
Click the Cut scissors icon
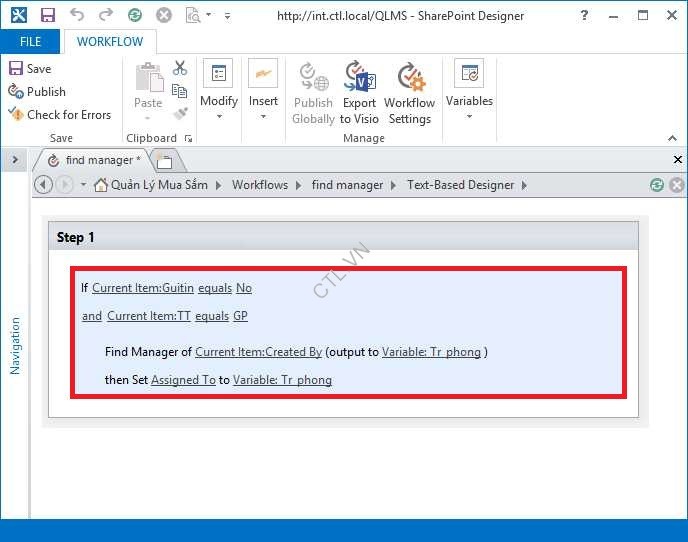click(x=180, y=68)
